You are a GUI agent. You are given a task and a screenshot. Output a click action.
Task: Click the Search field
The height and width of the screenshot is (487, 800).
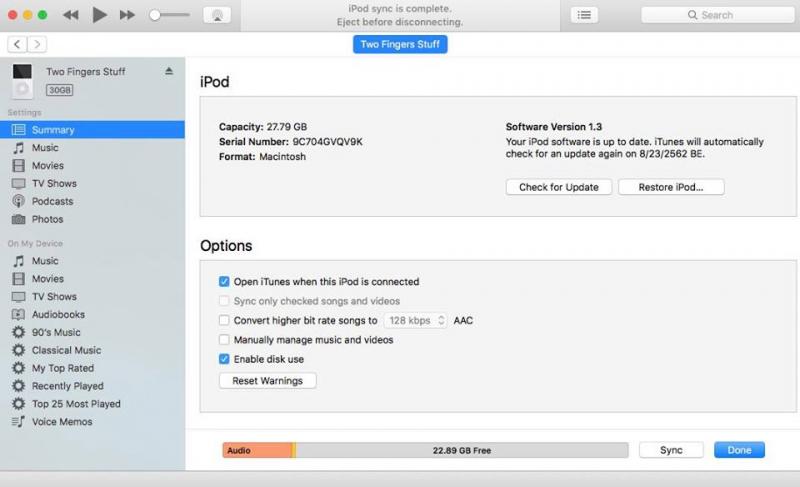pos(717,15)
